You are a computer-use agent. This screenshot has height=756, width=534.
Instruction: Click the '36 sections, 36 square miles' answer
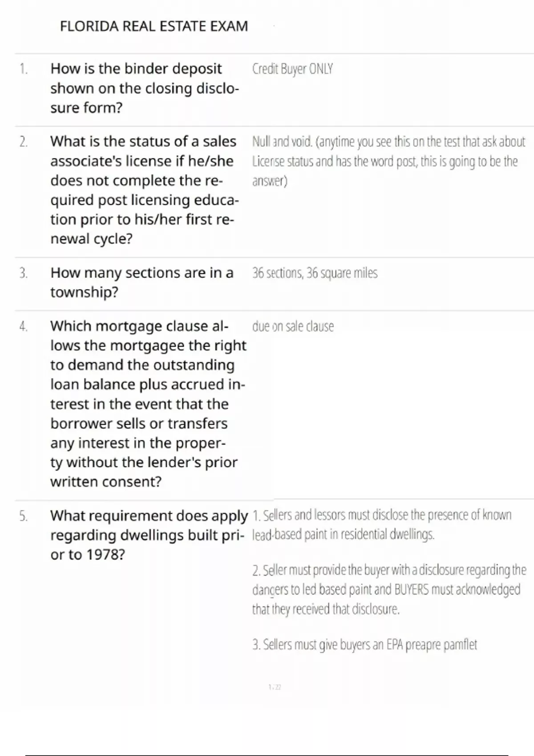click(315, 273)
